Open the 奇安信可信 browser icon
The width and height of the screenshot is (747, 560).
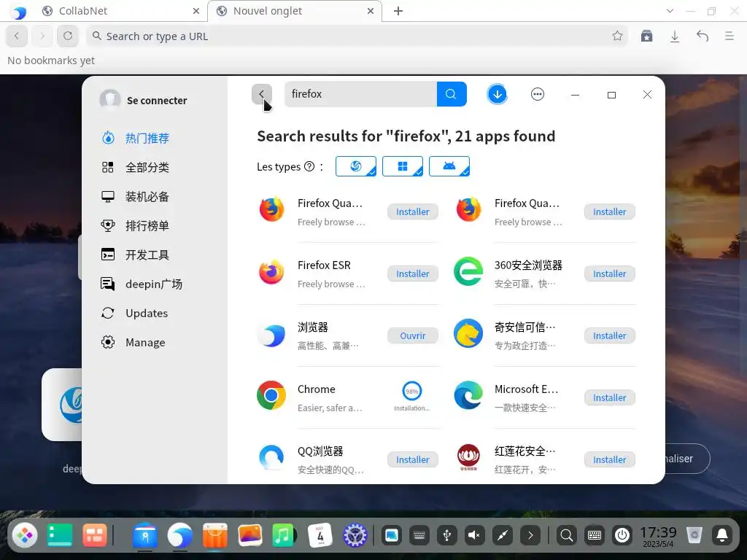(468, 333)
